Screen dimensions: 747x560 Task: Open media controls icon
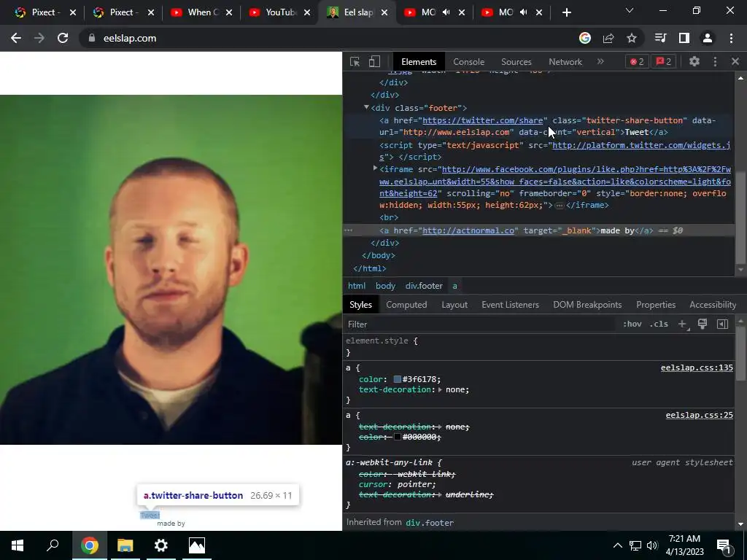click(660, 38)
